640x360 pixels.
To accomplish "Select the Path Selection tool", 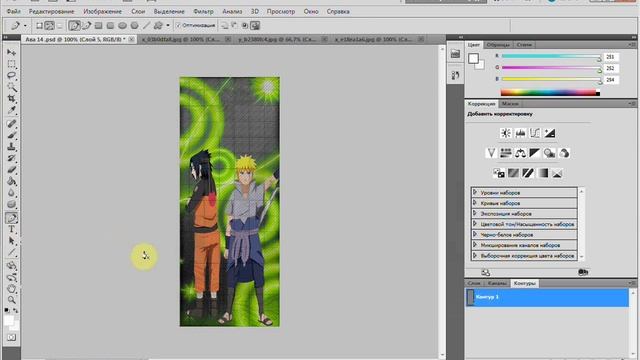I will (x=11, y=241).
